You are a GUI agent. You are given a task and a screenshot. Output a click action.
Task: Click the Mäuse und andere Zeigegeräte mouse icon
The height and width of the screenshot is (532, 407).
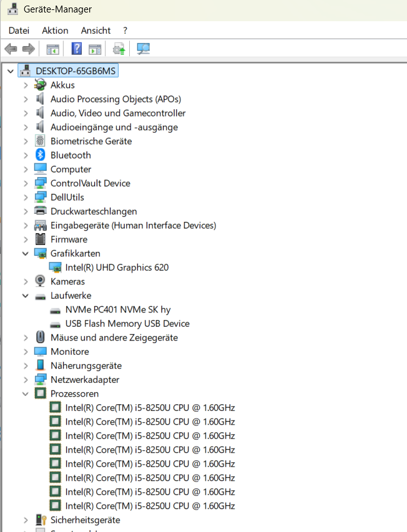(x=40, y=337)
